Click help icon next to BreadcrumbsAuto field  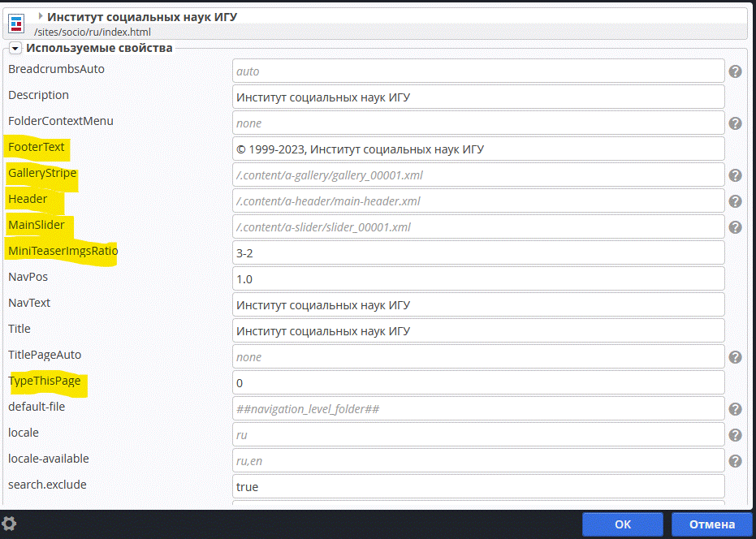[735, 71]
